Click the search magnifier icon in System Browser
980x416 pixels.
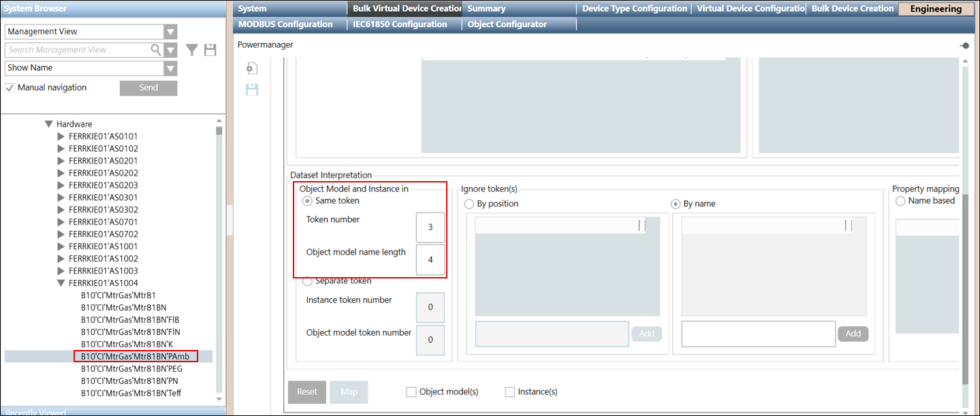[156, 50]
